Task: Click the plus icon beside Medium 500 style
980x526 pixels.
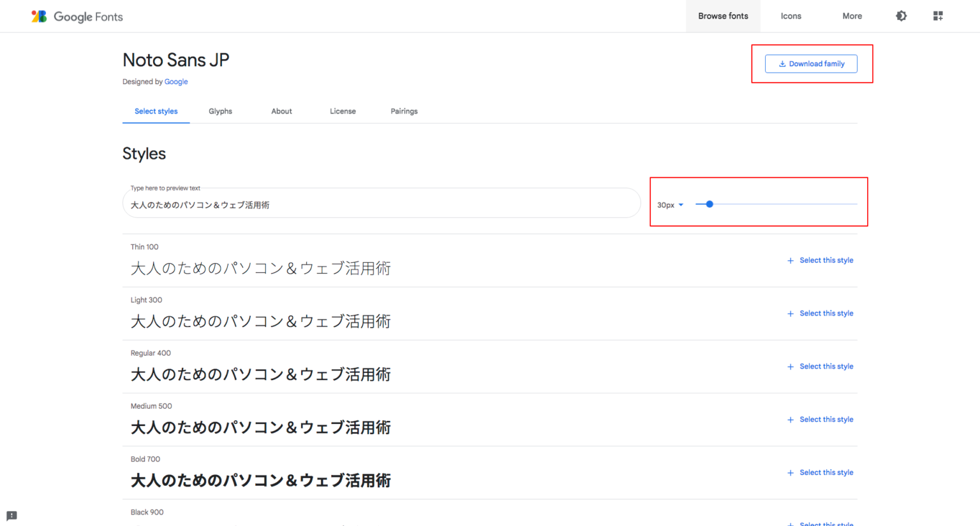Action: pyautogui.click(x=791, y=419)
